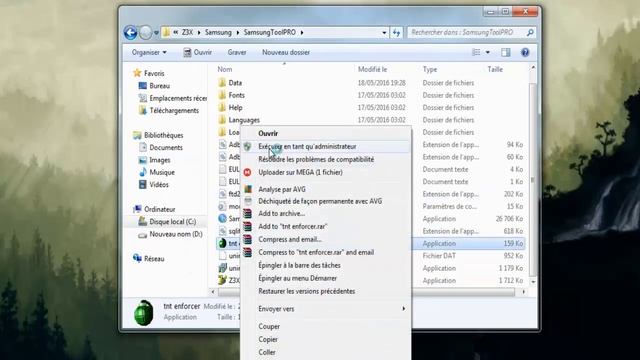Screen dimensions: 640x360
Task: Click Samsung in the address breadcrumb
Action: [x=218, y=32]
